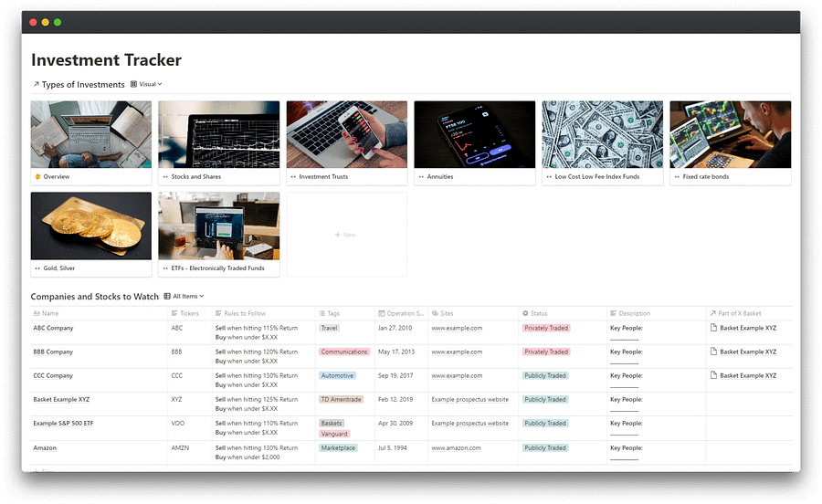Click the yellow minimize window button
Screen dimensions: 822x504
pyautogui.click(x=45, y=22)
